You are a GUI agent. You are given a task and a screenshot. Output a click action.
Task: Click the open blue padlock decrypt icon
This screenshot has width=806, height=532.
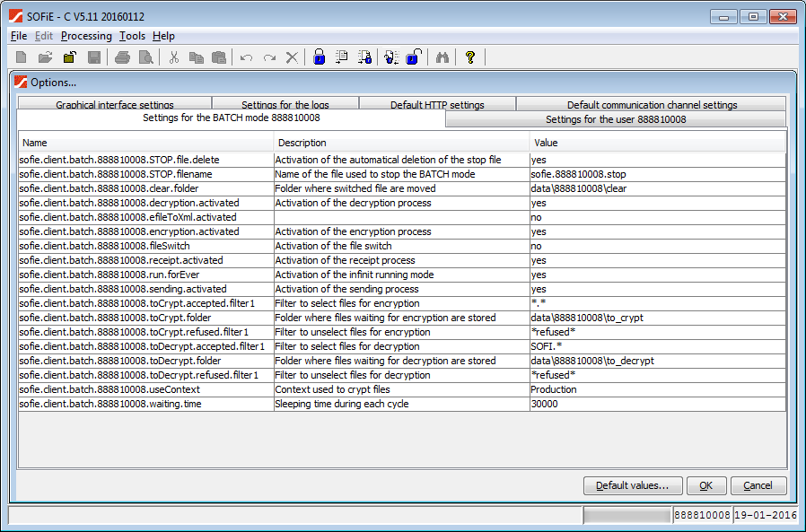[413, 57]
